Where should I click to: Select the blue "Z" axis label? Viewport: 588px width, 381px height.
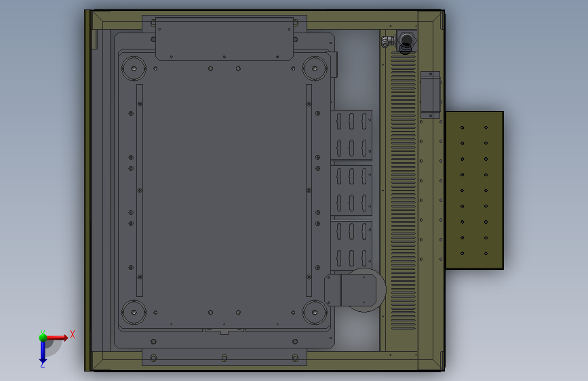click(x=43, y=365)
